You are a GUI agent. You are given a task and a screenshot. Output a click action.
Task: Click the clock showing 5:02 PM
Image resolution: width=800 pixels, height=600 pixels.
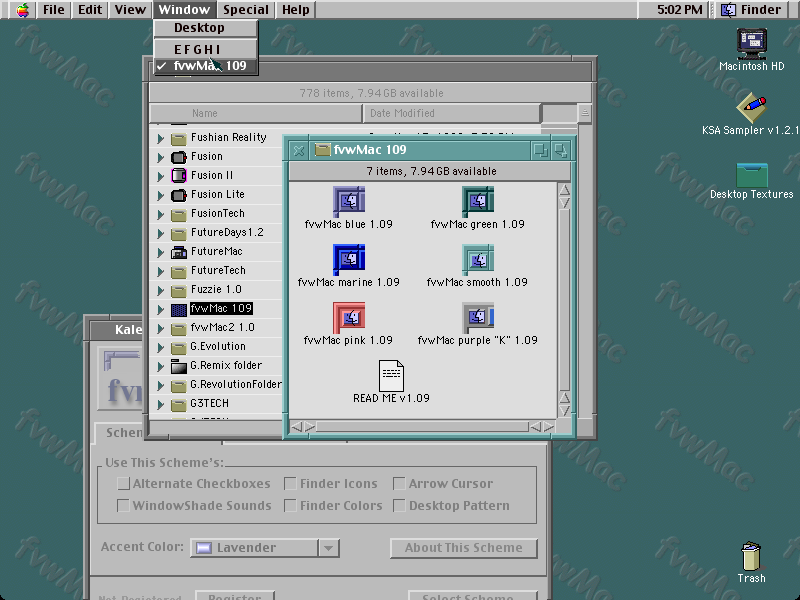(x=680, y=10)
